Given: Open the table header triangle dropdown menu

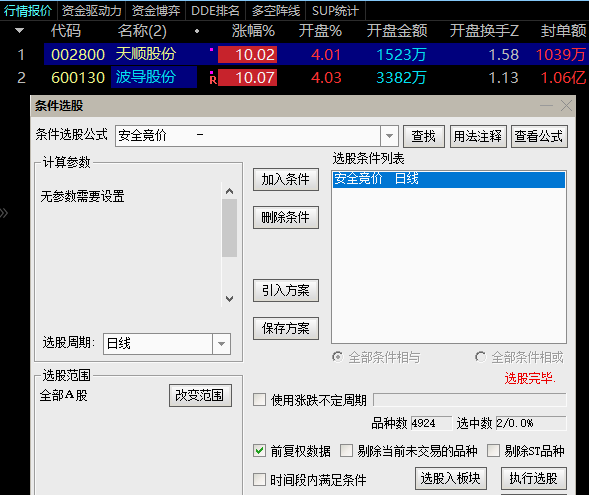Looking at the screenshot, I should click(20, 30).
